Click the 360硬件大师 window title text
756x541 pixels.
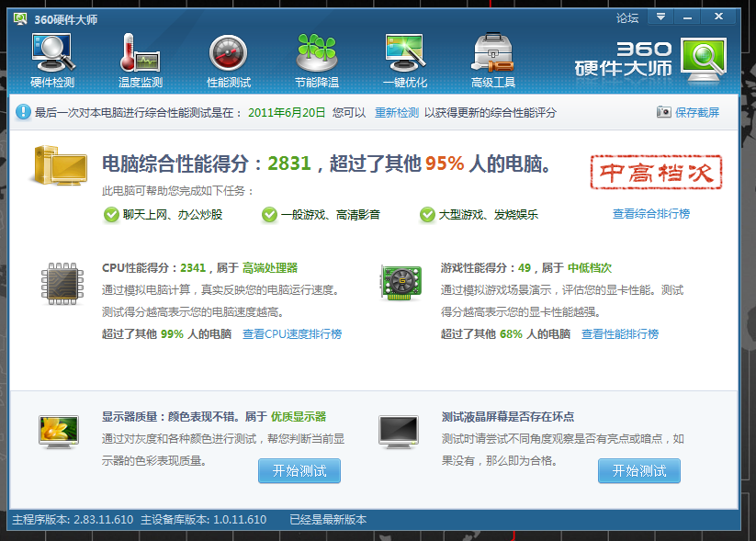pyautogui.click(x=65, y=20)
